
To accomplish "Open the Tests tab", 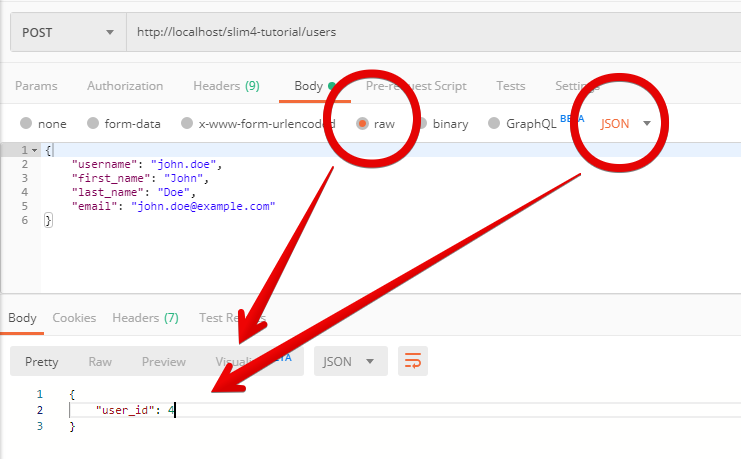I will coord(511,86).
